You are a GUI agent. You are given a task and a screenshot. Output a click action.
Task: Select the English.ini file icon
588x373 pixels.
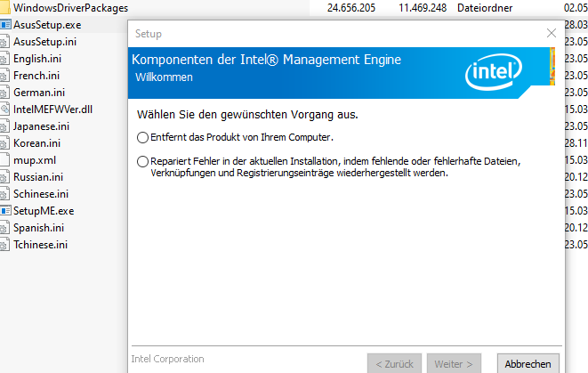pos(4,59)
